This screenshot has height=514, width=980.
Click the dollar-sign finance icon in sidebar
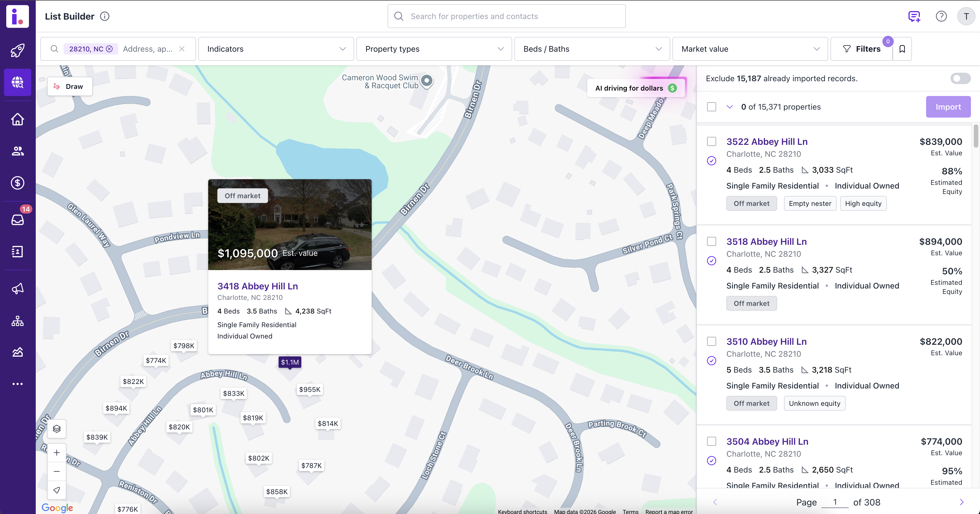pyautogui.click(x=18, y=183)
